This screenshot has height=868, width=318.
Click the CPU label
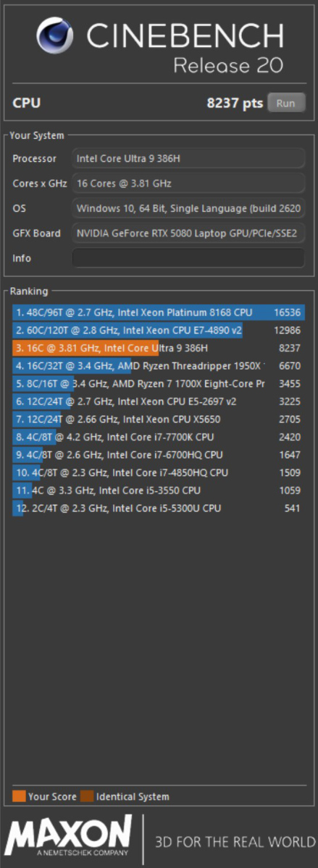(26, 103)
